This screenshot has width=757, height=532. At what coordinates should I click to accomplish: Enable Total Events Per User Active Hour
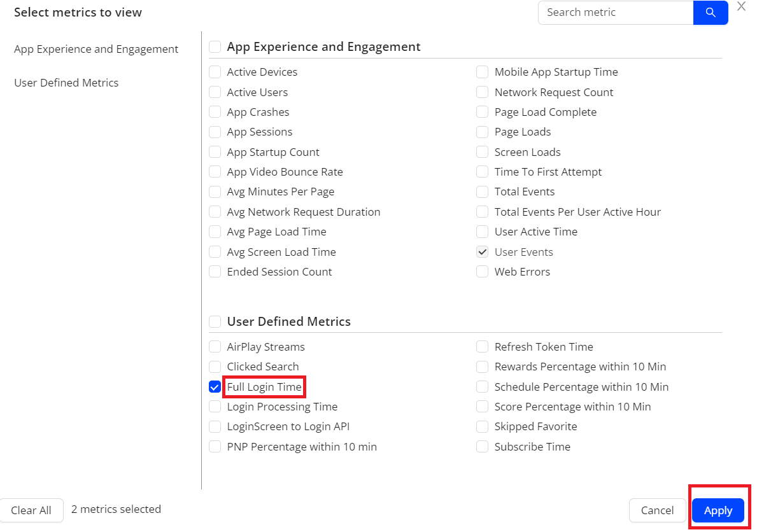(483, 212)
